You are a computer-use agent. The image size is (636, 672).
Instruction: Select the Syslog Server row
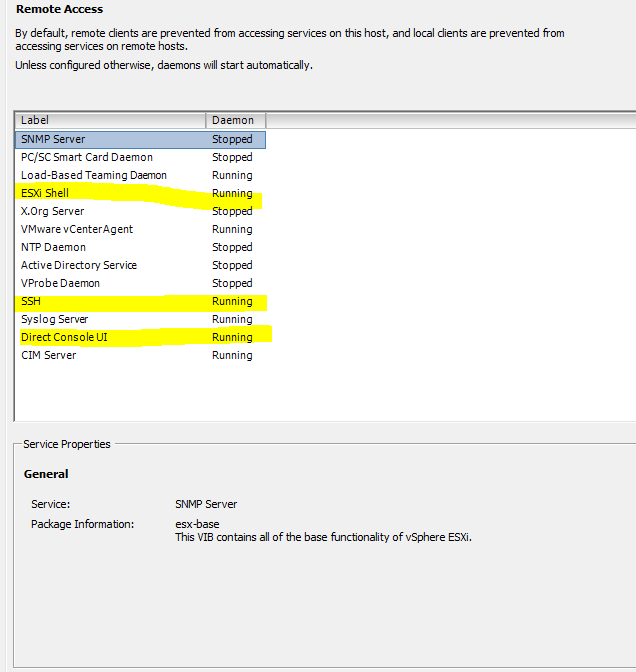coord(141,319)
